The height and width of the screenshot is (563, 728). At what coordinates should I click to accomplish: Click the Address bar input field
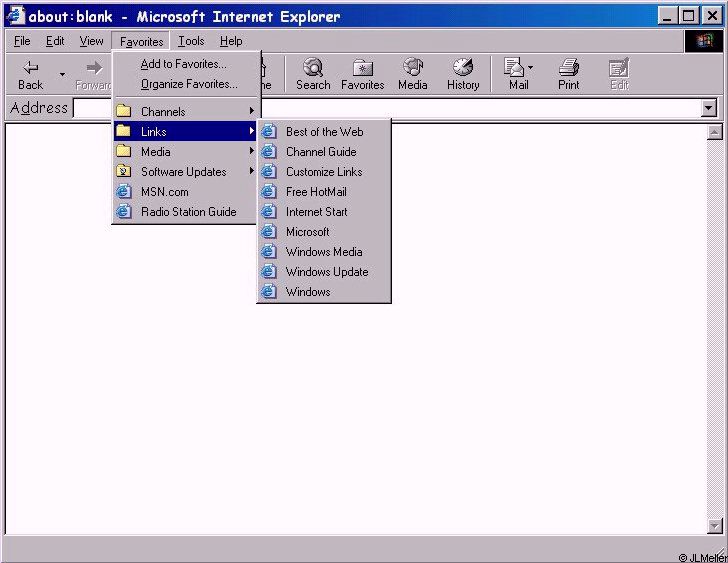point(388,108)
